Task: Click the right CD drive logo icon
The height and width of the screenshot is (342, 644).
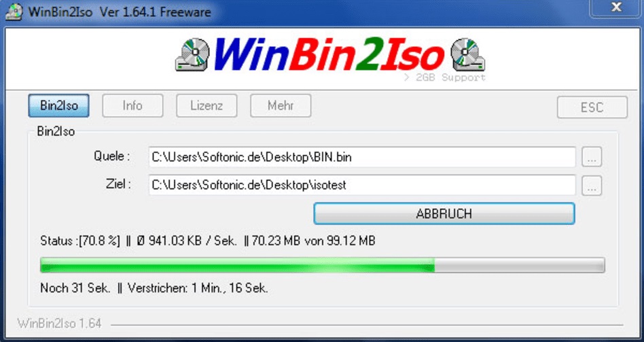Action: click(x=468, y=54)
